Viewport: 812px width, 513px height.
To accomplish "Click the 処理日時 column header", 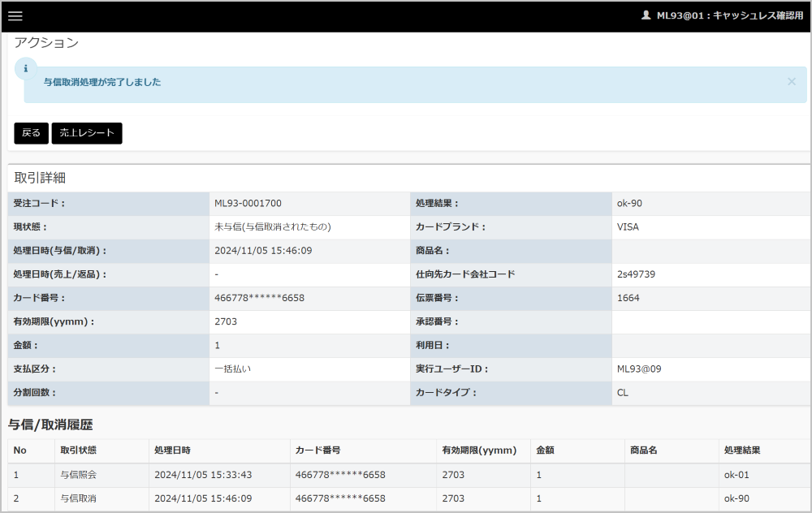I will (x=172, y=450).
